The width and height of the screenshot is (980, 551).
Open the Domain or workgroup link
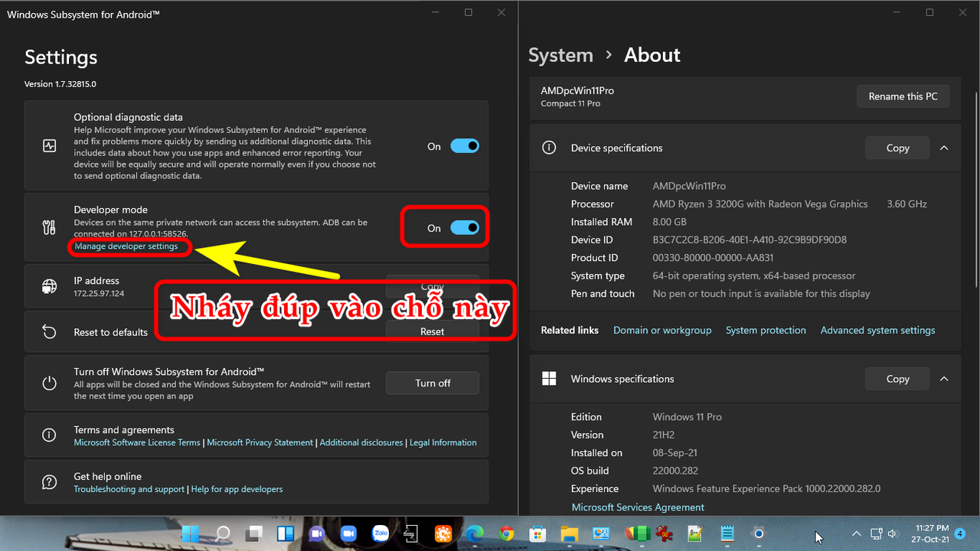pyautogui.click(x=662, y=331)
